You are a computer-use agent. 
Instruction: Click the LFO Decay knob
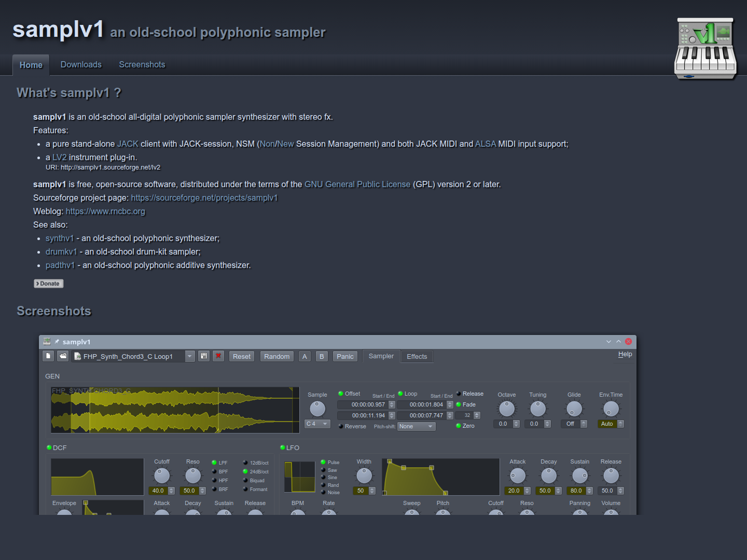pos(549,475)
